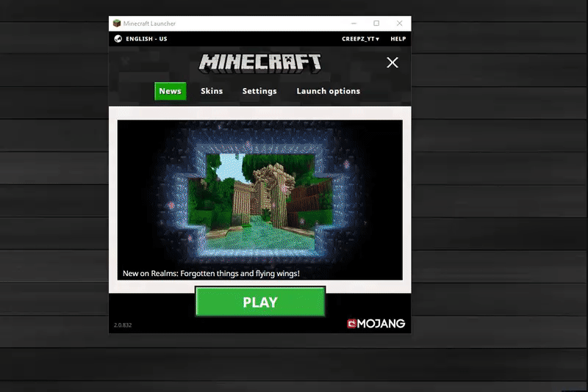The image size is (588, 392).
Task: Read 'New on Realms: Forgotten things' headline
Action: click(211, 273)
